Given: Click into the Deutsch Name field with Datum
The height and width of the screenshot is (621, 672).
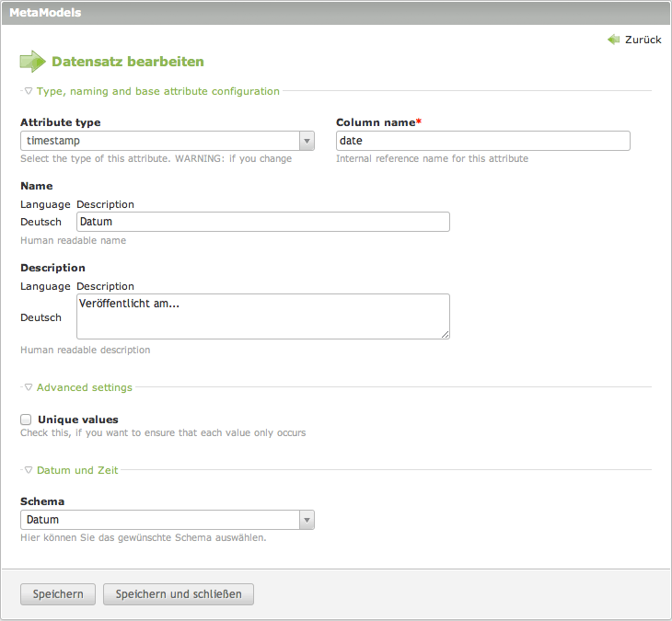Looking at the screenshot, I should point(262,222).
